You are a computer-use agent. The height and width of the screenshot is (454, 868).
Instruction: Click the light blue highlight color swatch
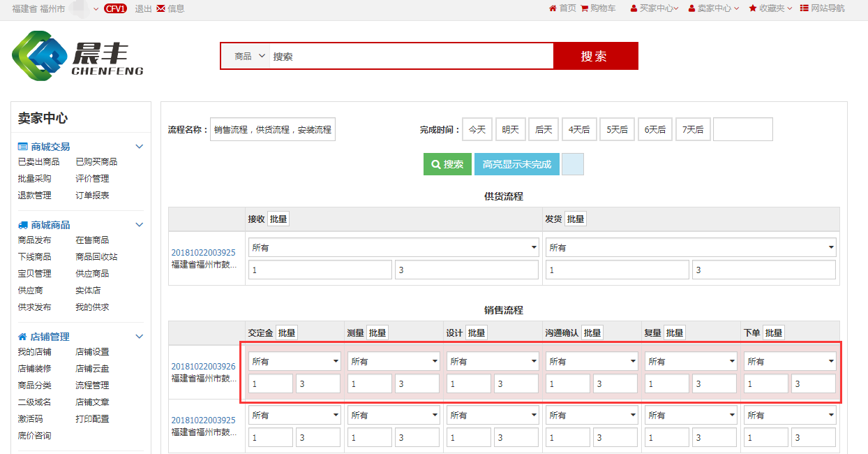572,164
